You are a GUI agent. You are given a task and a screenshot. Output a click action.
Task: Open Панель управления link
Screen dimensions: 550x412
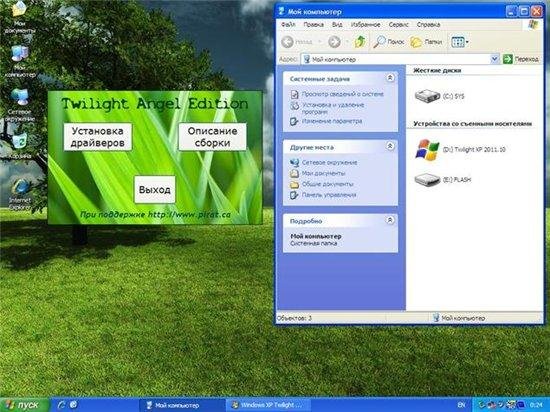[329, 195]
